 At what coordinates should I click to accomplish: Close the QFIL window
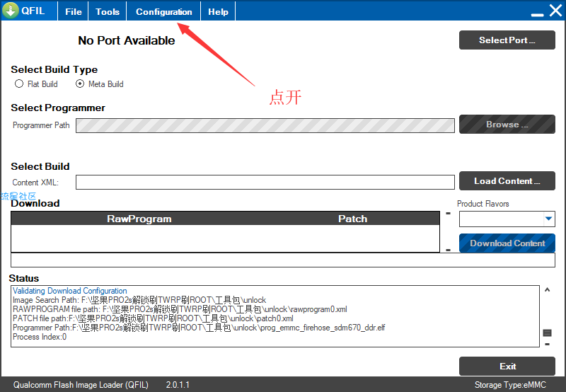pos(555,11)
